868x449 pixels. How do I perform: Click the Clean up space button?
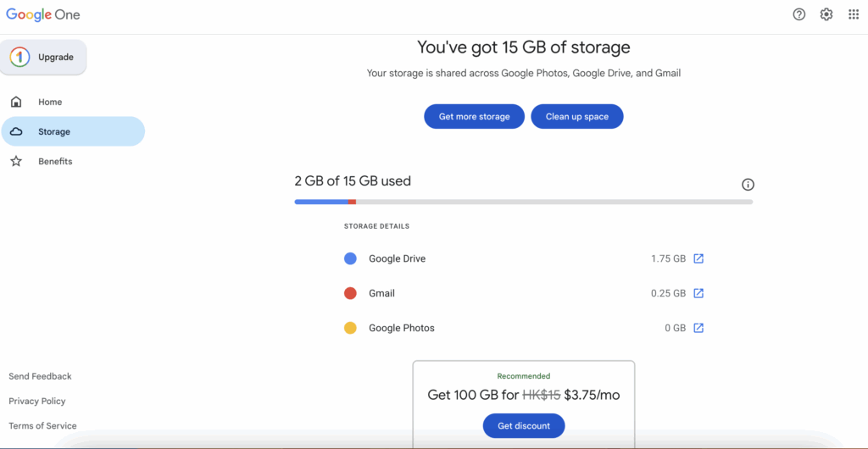click(576, 116)
